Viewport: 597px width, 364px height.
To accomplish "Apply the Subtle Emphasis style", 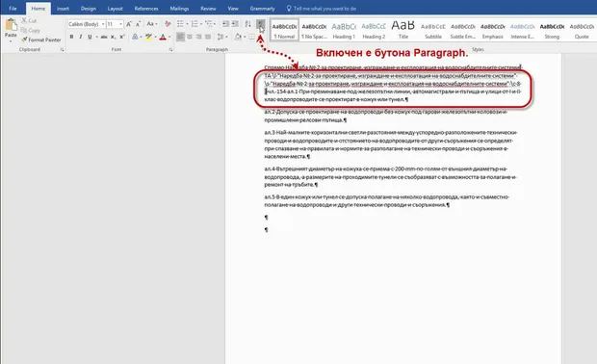I will [462, 30].
